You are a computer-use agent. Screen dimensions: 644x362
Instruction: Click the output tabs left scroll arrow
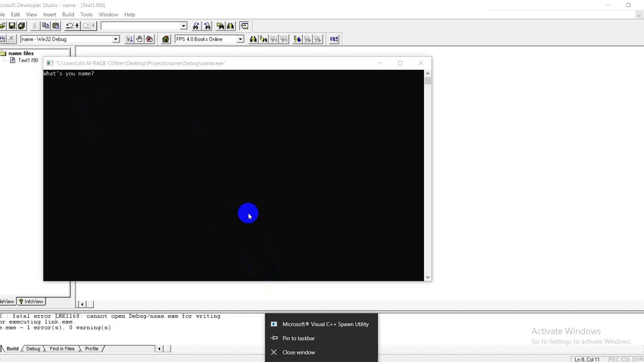point(159,348)
